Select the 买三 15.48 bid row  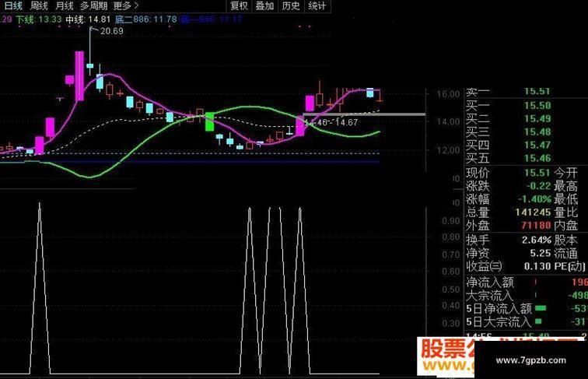[x=509, y=132]
